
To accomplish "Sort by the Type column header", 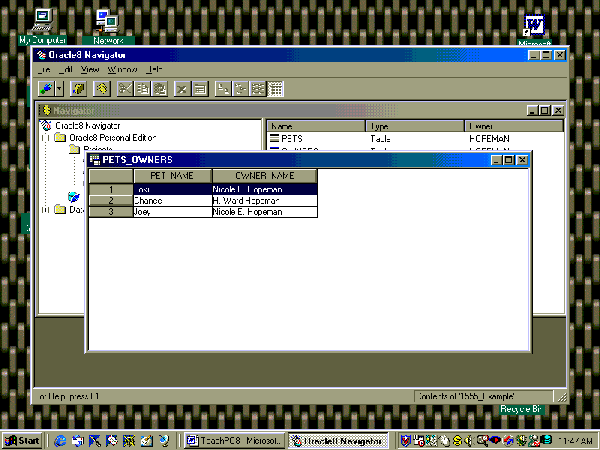I will click(415, 126).
